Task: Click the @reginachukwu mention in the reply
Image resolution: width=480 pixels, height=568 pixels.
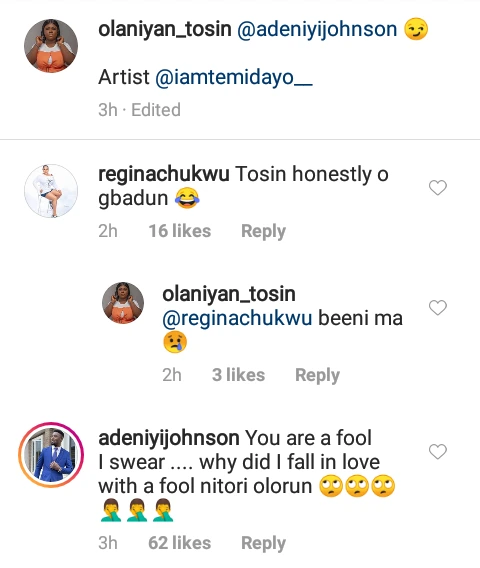Action: coord(237,318)
